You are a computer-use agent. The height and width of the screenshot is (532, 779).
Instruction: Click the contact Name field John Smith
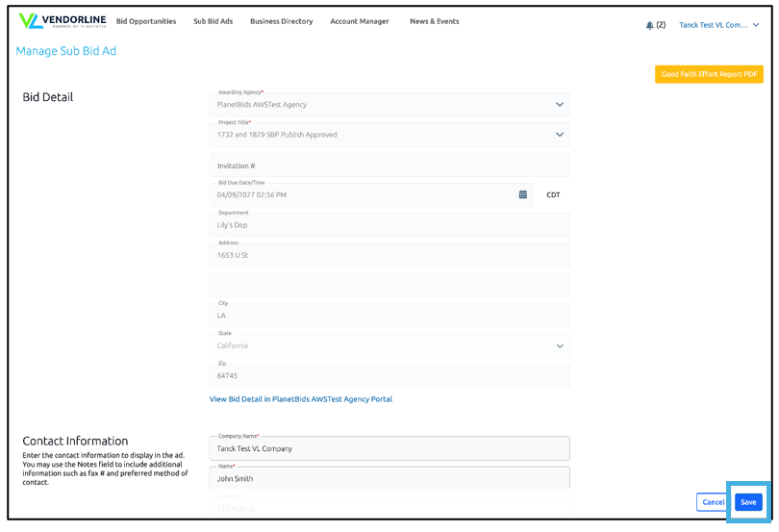(x=389, y=478)
